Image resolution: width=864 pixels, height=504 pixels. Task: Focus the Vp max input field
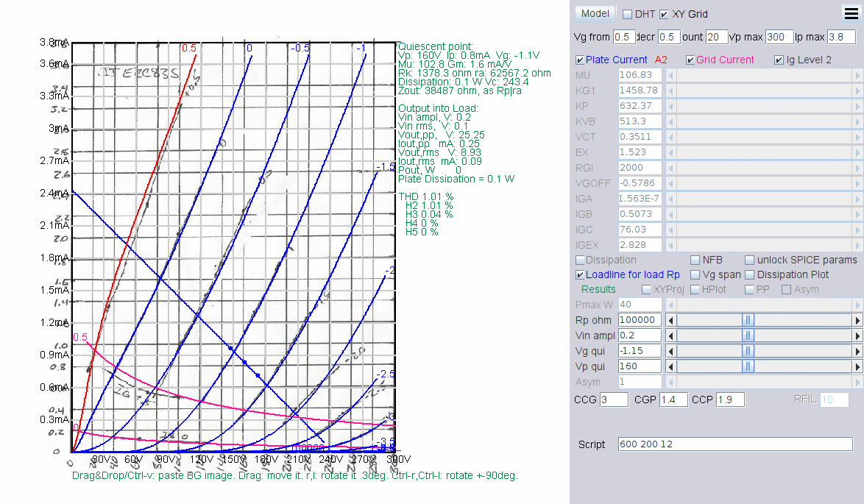779,37
